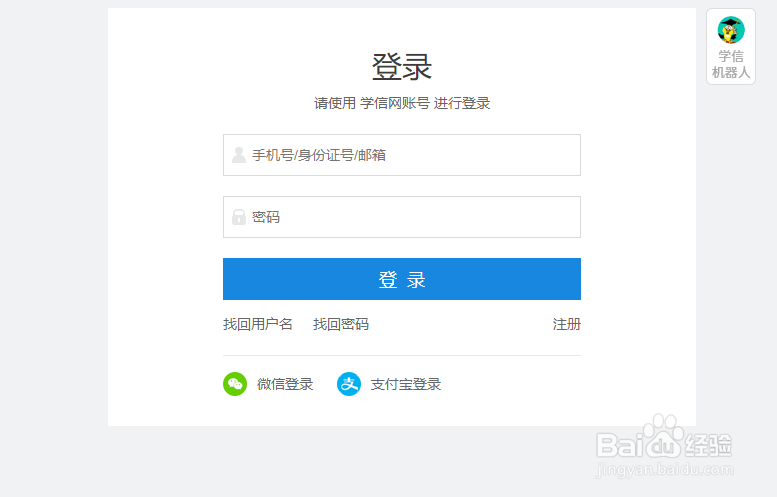The image size is (777, 497).
Task: Click the WeChat green logo icon
Action: coord(235,384)
